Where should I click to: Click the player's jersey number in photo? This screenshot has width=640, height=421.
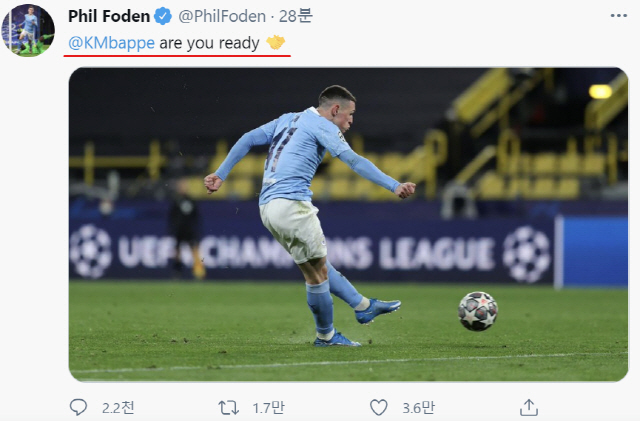coord(281,146)
